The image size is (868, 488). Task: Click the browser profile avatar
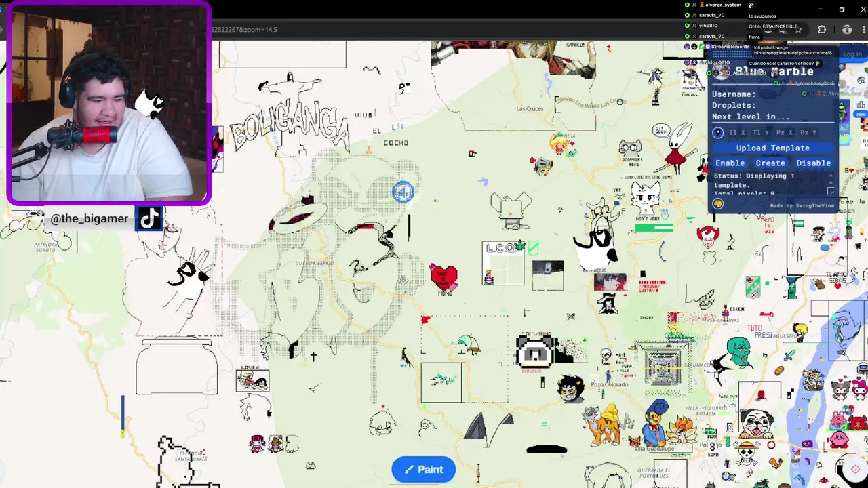coord(847,29)
